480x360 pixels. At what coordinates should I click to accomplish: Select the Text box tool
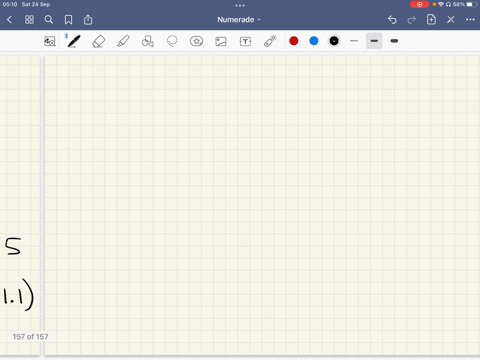[245, 41]
